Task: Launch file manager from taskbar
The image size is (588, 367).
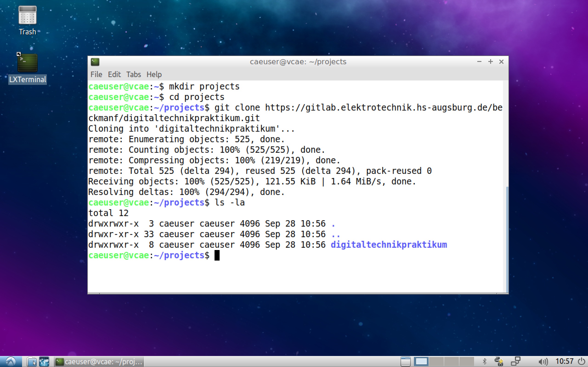Action: click(x=32, y=362)
